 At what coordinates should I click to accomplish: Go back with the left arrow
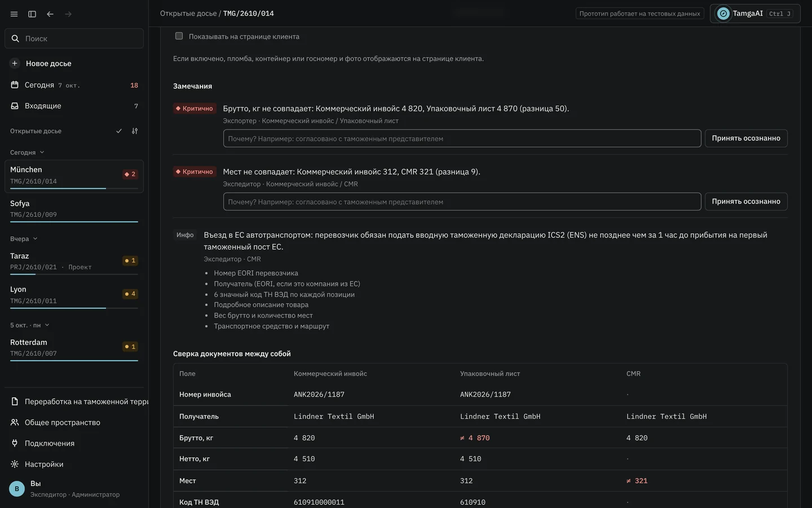click(50, 14)
